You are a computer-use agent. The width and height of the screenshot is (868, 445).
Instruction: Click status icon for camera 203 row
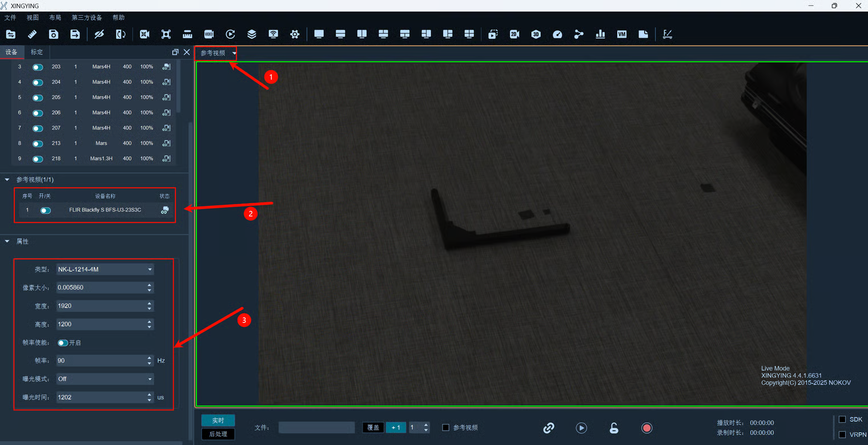[x=166, y=67]
